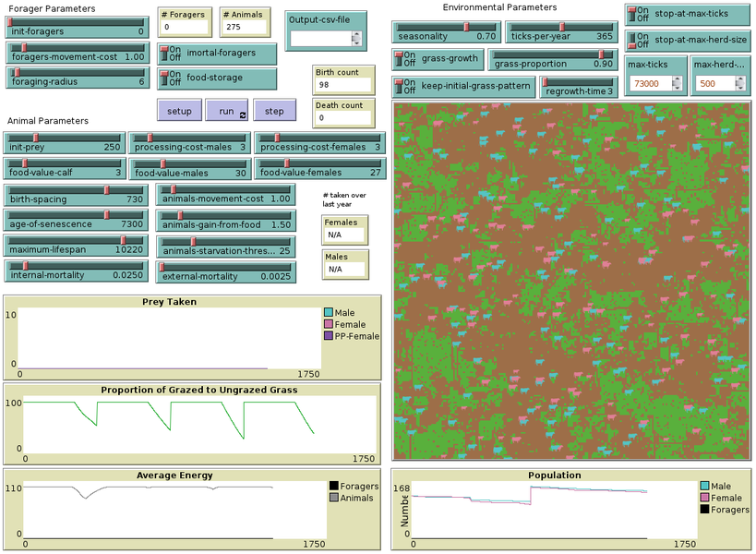
Task: Click the cyan Male legend swatch in Prey Taken
Action: click(329, 313)
